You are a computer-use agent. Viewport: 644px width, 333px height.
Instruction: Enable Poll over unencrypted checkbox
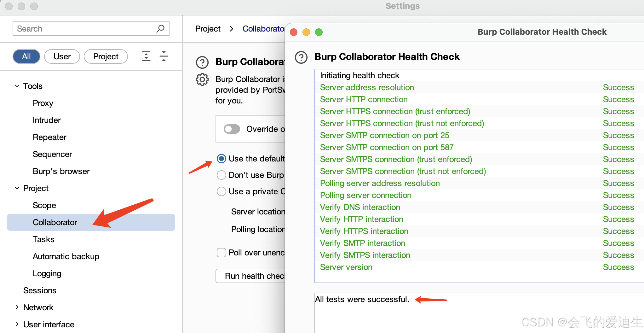tap(221, 253)
